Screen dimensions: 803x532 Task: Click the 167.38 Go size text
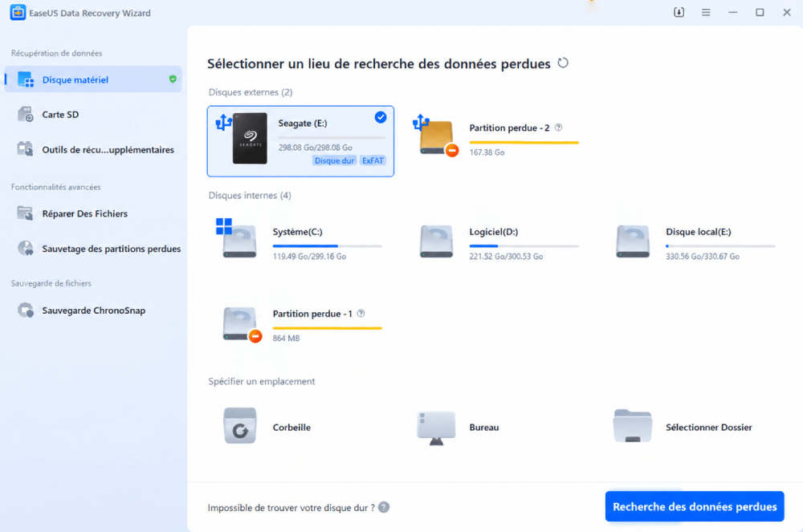coord(487,152)
